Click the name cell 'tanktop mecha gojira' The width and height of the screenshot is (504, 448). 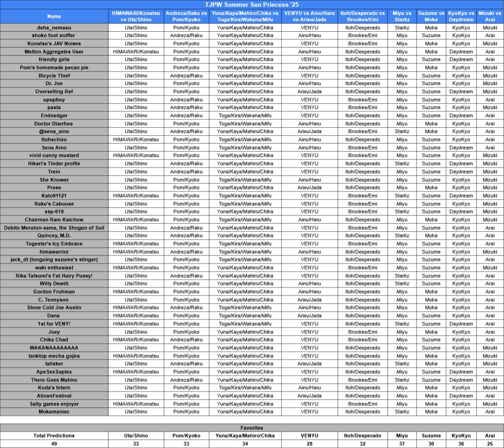tap(54, 356)
